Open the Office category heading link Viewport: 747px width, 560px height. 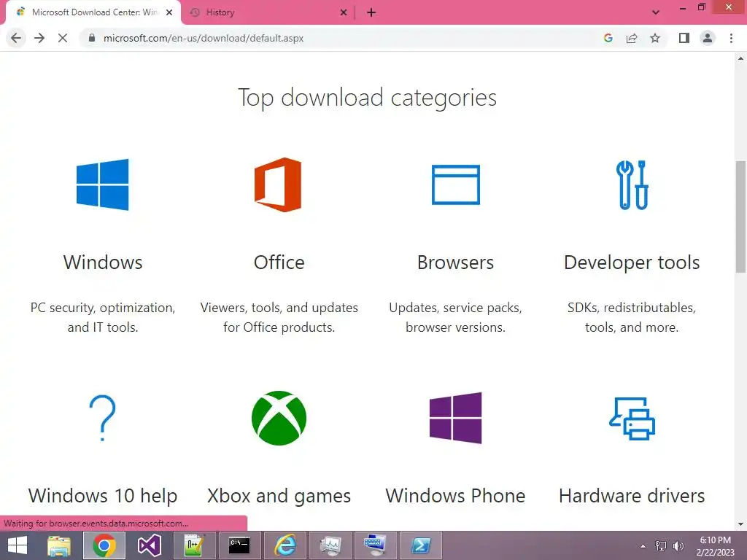click(x=279, y=262)
